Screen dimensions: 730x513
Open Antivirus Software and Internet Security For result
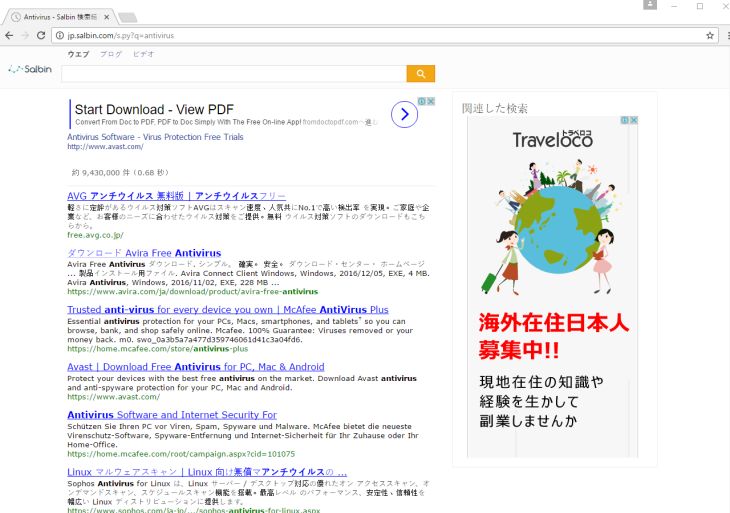point(172,415)
